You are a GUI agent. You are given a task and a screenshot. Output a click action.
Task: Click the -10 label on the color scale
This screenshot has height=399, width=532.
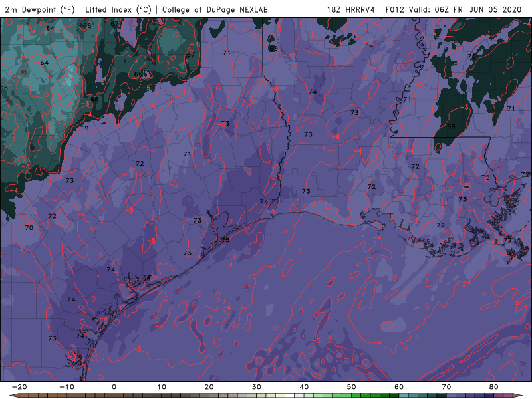pos(66,387)
